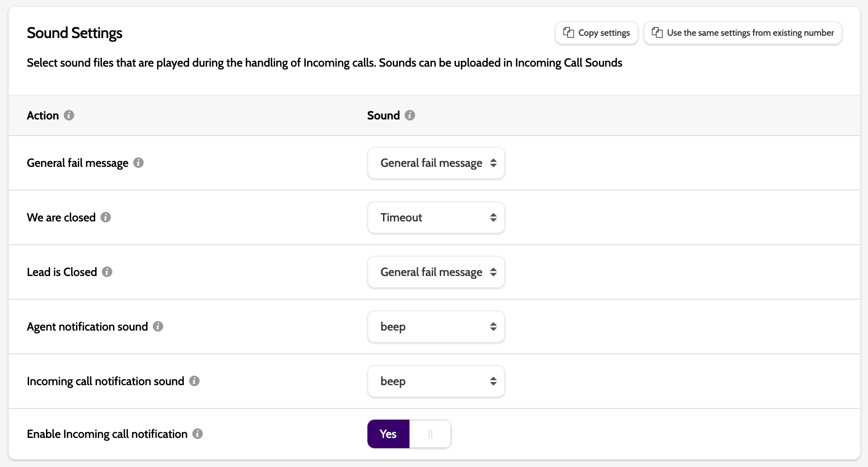Toggle Yes on Enable Incoming call notification
This screenshot has width=868, height=467.
click(x=388, y=434)
